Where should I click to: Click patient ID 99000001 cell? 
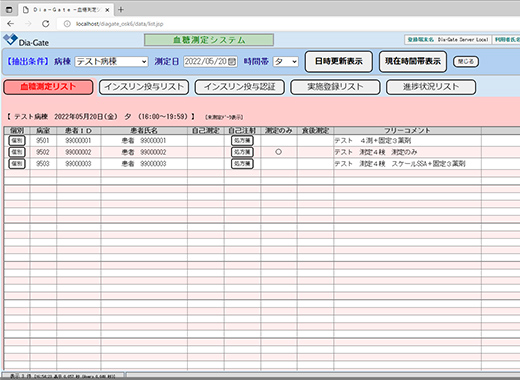[78, 141]
